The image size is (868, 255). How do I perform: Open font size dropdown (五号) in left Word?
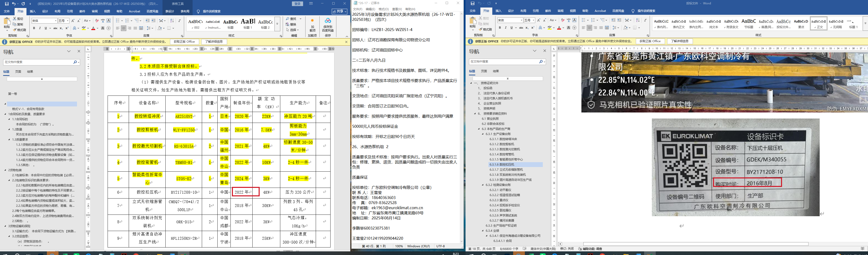[68, 21]
